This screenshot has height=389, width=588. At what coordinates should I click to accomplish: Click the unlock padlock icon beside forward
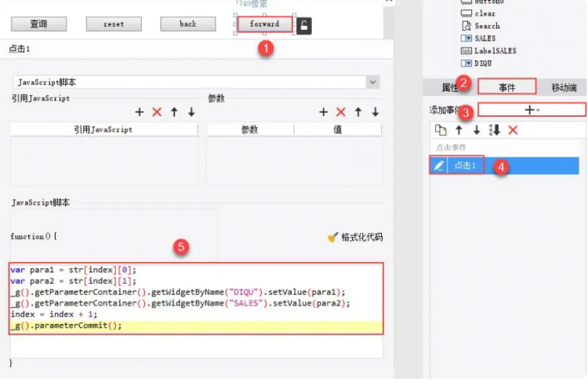[303, 26]
